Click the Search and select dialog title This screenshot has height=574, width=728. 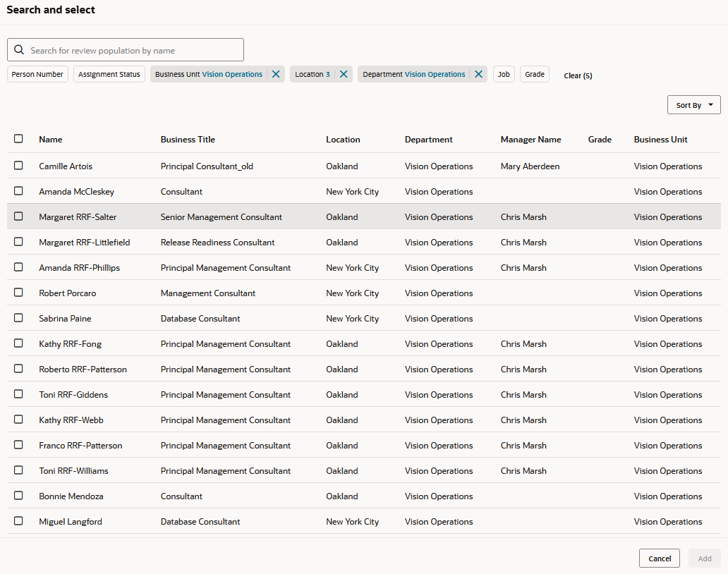51,10
